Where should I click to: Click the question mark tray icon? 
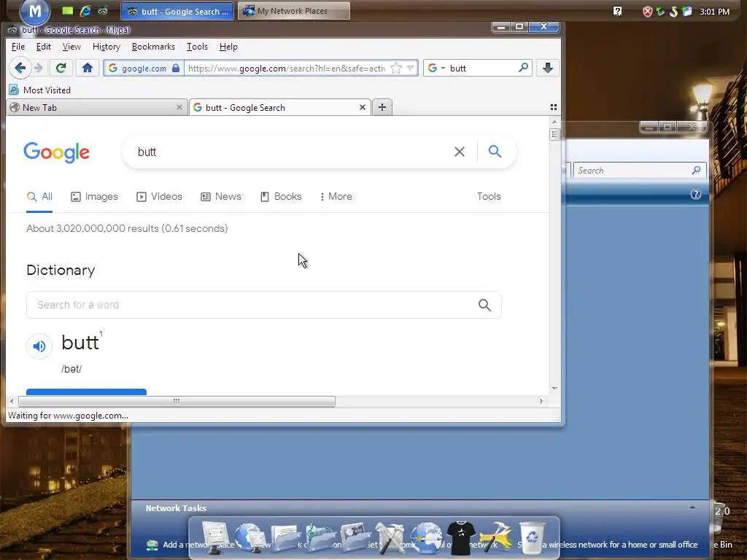click(617, 12)
